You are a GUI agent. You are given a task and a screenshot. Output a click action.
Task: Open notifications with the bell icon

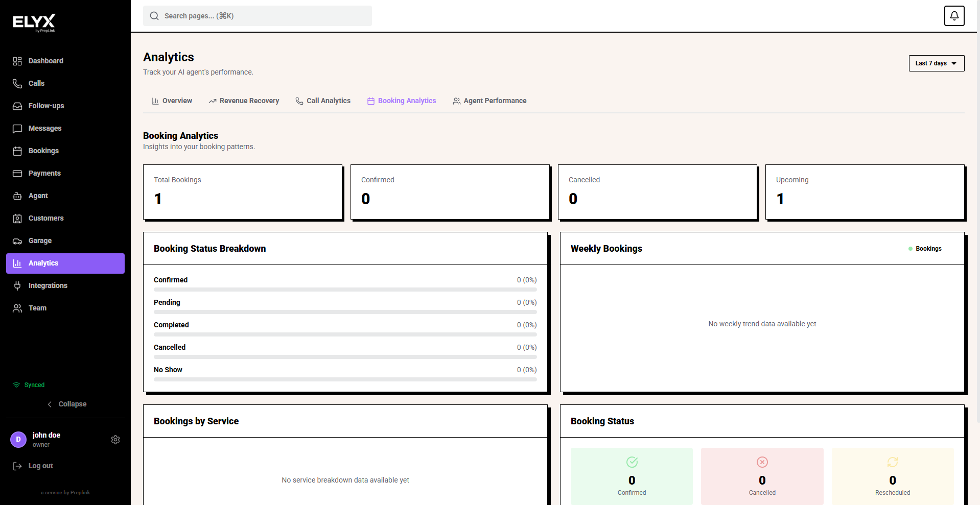(954, 16)
